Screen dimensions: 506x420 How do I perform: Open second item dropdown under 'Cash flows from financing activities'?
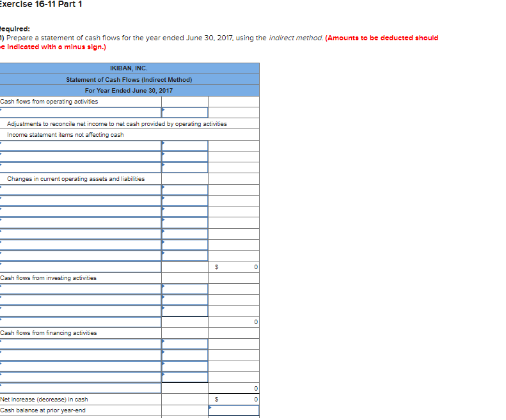(x=81, y=355)
